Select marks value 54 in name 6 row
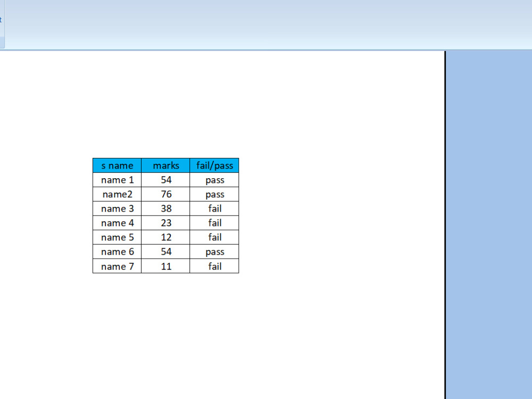 coord(165,252)
